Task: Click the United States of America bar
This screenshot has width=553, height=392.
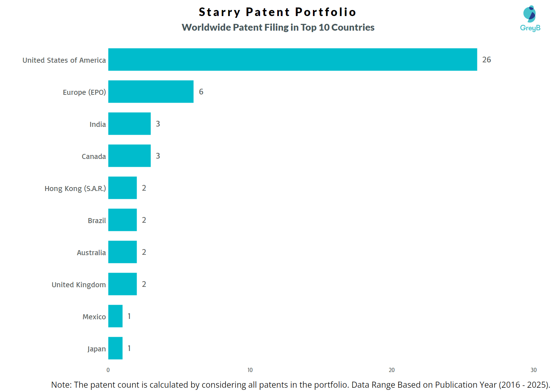Action: (293, 60)
